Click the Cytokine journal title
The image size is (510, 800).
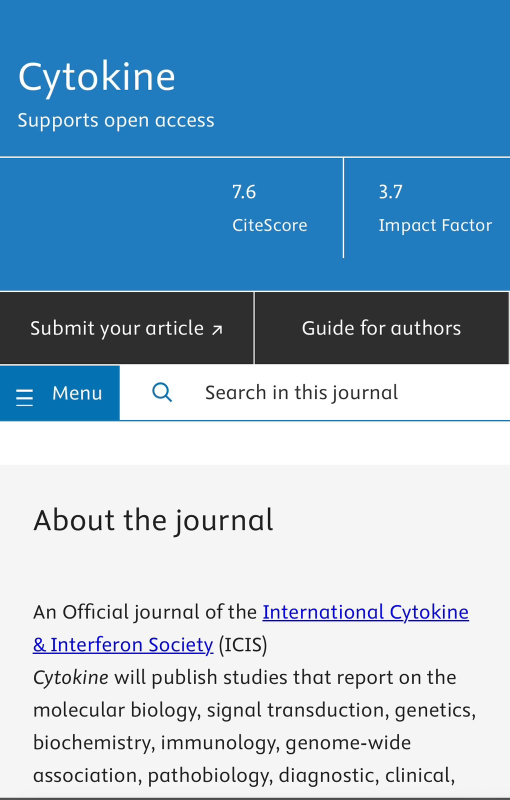click(x=97, y=77)
